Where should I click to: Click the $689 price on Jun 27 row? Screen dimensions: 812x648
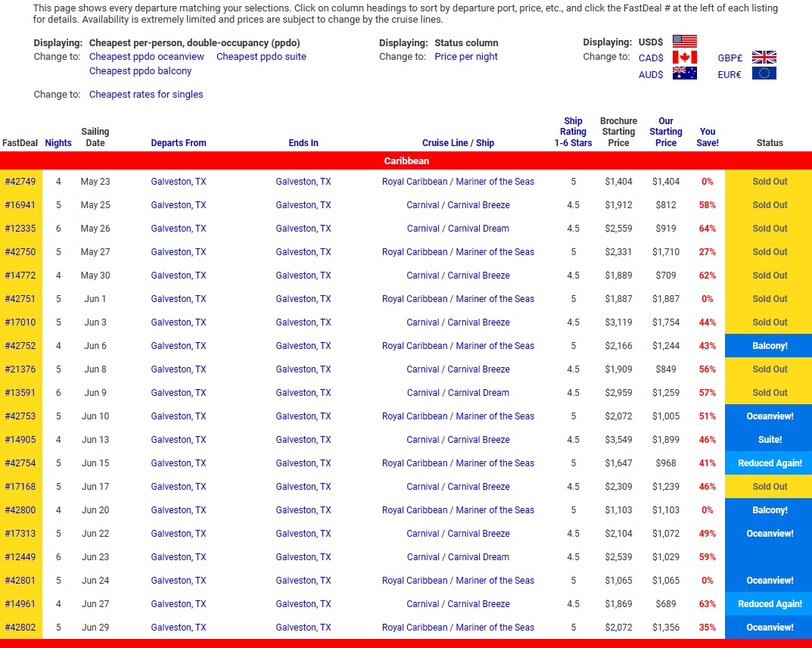(x=666, y=604)
